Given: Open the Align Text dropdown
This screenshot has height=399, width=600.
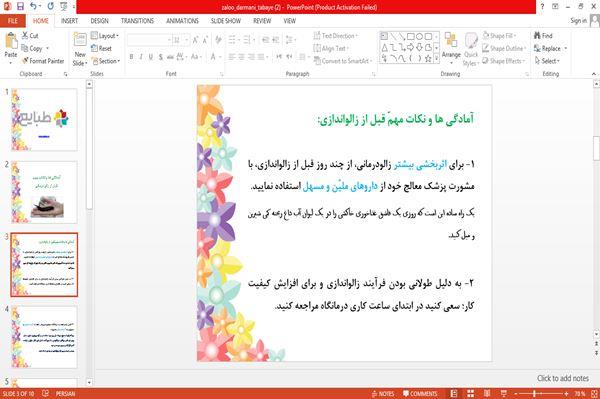Looking at the screenshot, I should point(331,48).
